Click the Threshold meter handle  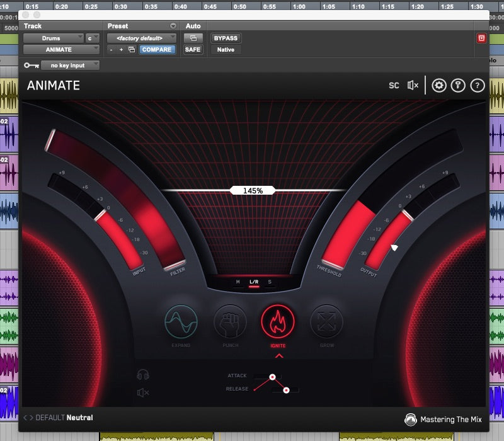click(333, 264)
